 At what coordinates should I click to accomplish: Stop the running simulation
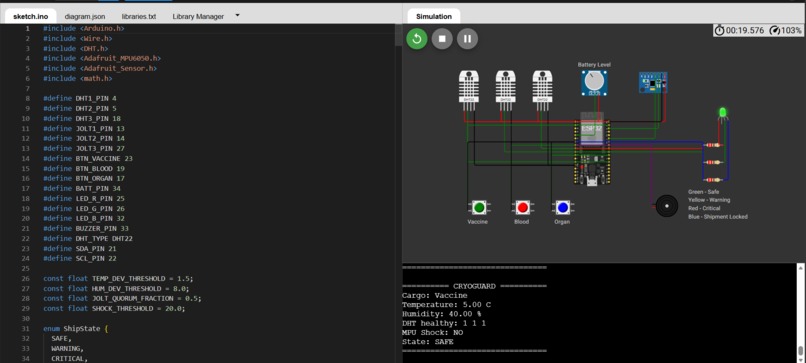[442, 39]
